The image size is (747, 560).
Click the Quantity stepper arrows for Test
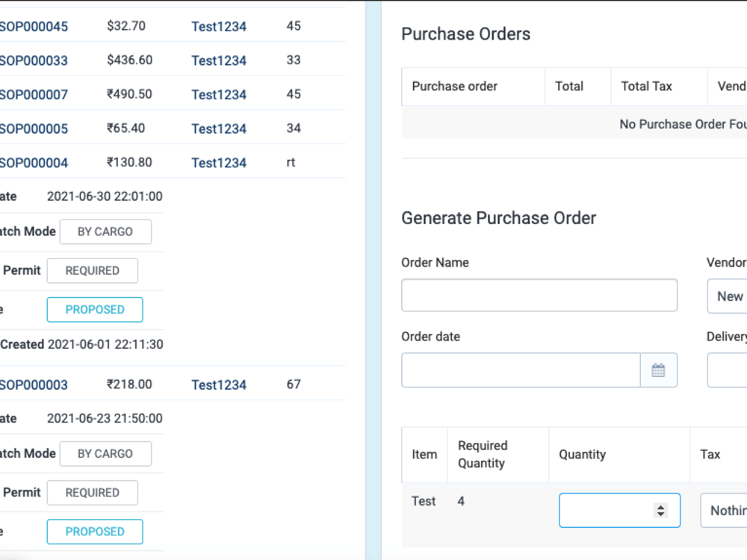click(x=661, y=511)
